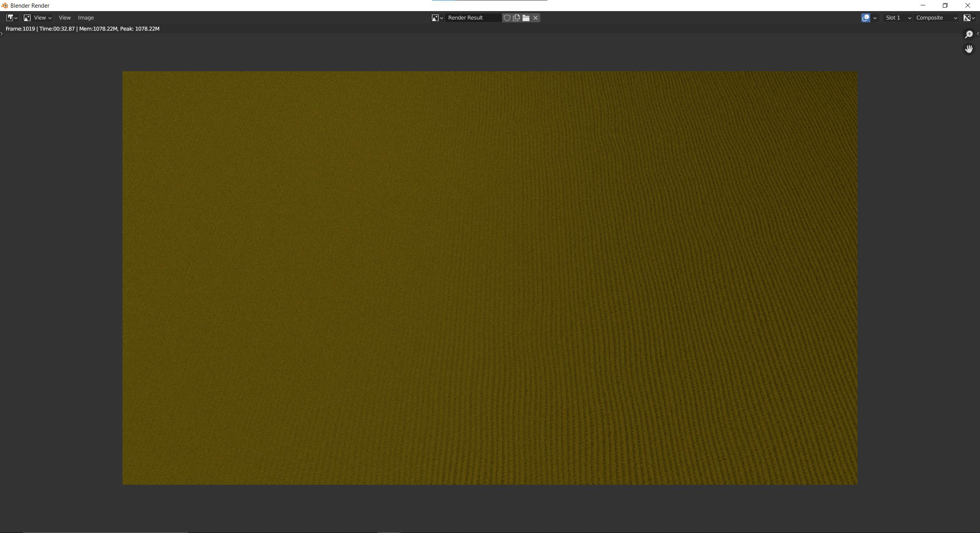Click the Frame:1019 render stats text
Viewport: 980px width, 533px height.
tap(83, 29)
